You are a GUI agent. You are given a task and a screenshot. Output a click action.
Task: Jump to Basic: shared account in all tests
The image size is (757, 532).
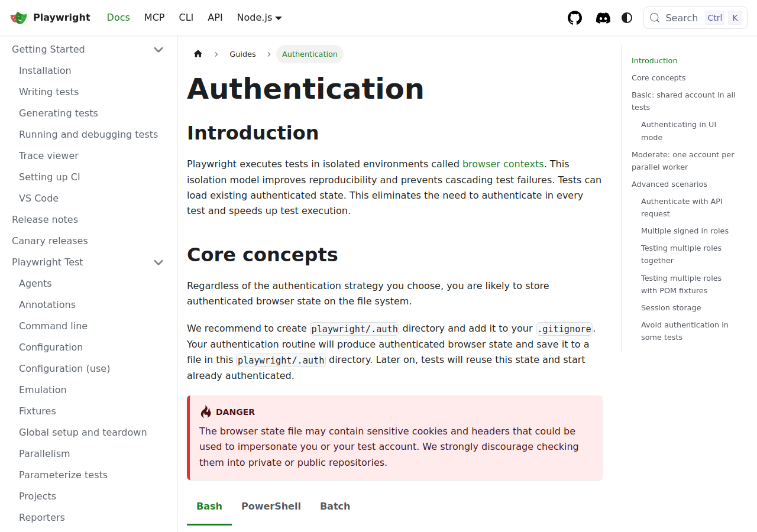(684, 101)
